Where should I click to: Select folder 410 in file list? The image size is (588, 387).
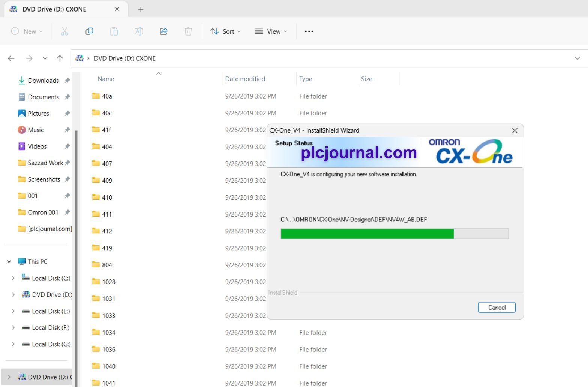tap(107, 197)
